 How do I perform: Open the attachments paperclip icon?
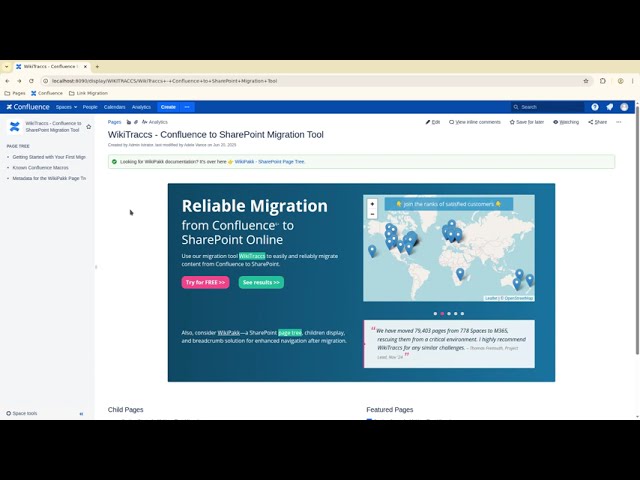point(136,122)
